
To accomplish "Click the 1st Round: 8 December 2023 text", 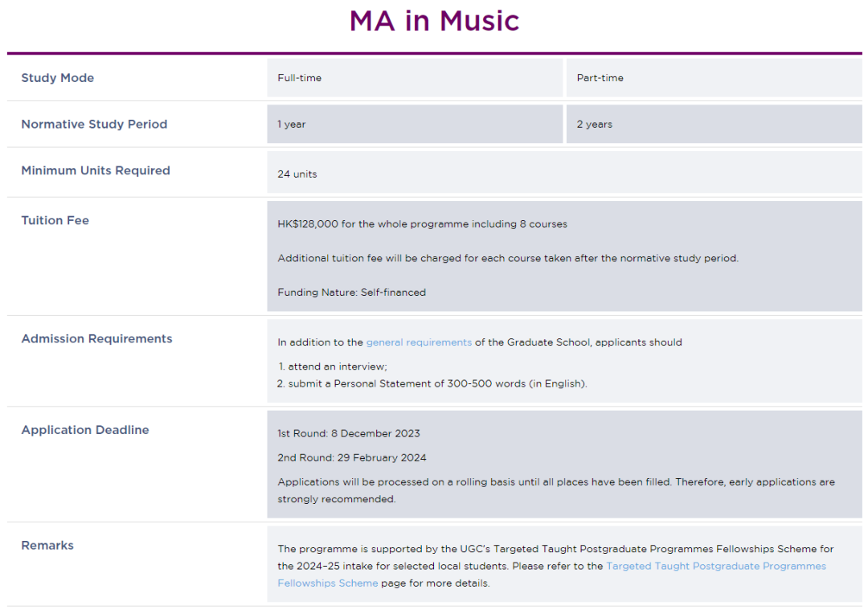I will pos(349,433).
